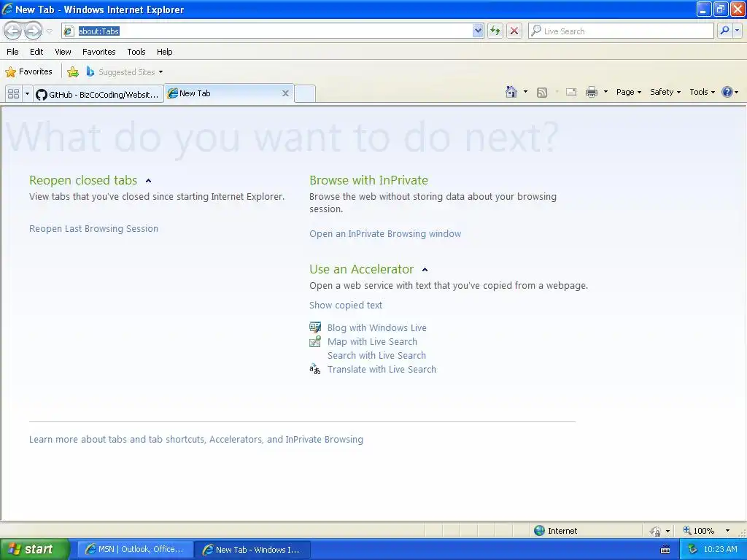747x560 pixels.
Task: Click the magnifier Search button
Action: click(724, 31)
